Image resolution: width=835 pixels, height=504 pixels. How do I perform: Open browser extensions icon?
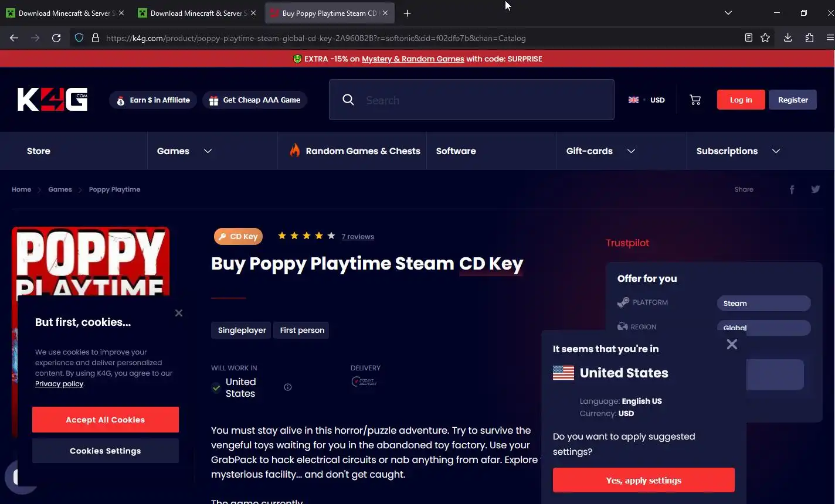pos(809,38)
